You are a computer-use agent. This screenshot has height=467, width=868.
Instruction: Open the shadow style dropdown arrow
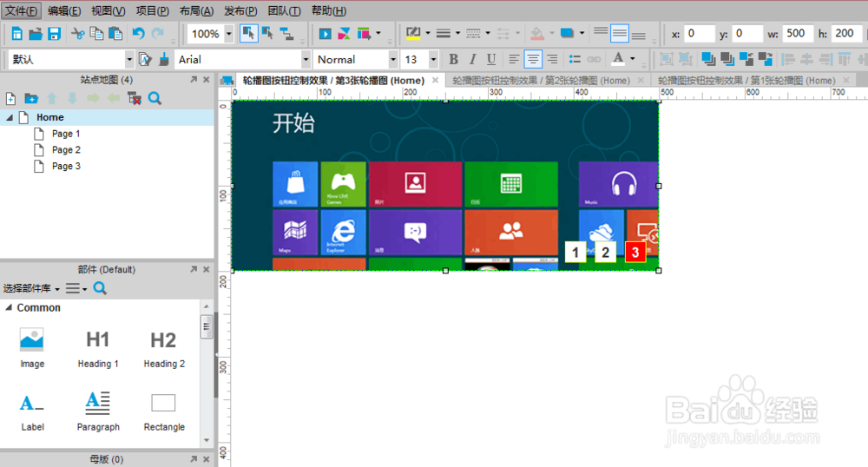(x=582, y=33)
